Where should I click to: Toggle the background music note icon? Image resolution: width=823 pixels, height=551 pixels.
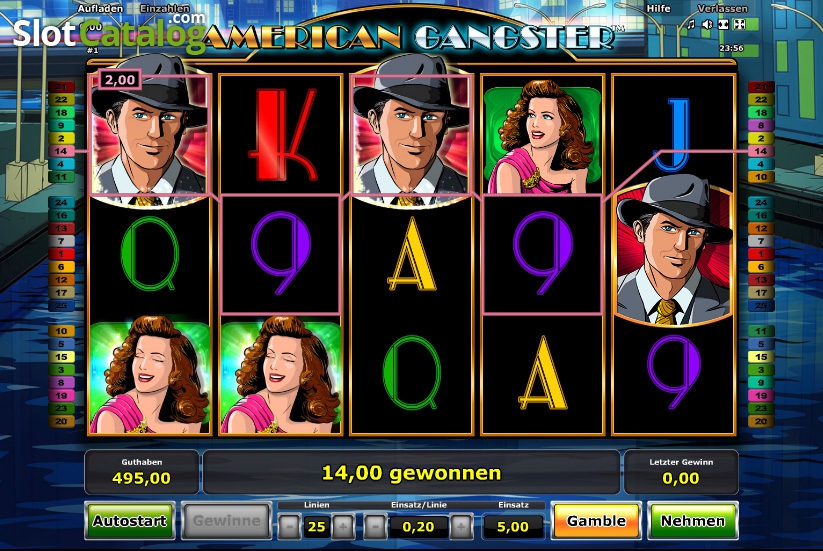[691, 24]
